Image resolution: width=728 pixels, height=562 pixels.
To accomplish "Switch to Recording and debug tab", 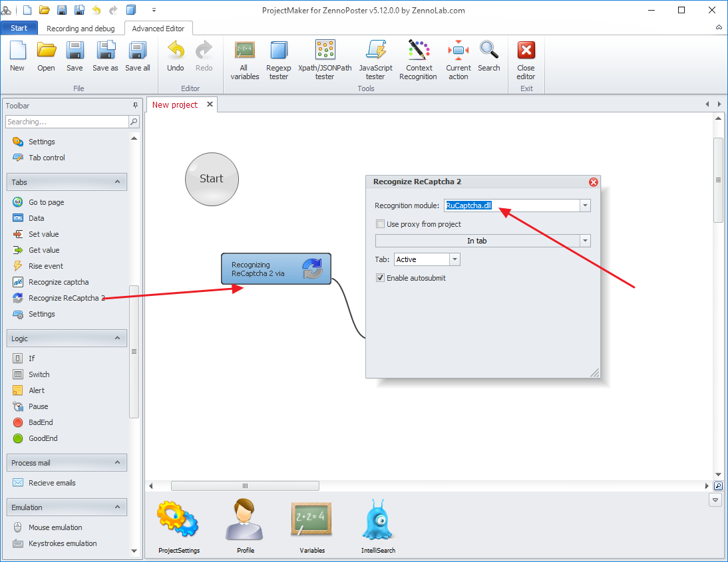I will (x=81, y=29).
